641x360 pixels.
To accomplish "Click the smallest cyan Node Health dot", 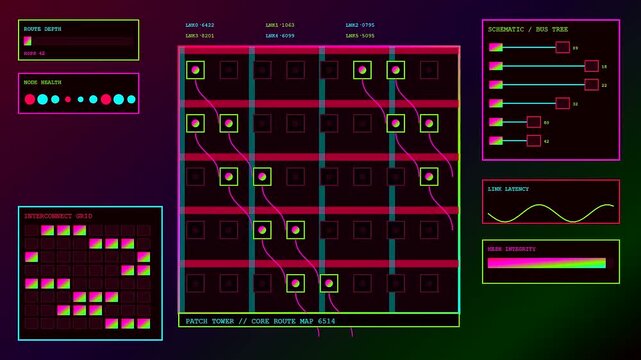I will coord(81,99).
